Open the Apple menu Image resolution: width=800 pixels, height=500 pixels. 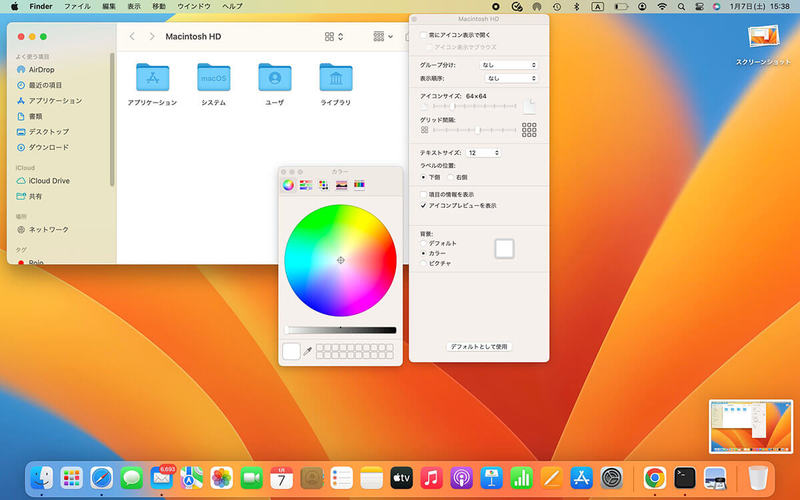pyautogui.click(x=15, y=7)
